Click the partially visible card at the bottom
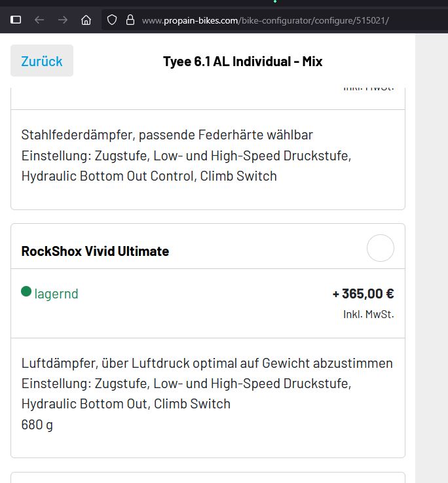 208,477
